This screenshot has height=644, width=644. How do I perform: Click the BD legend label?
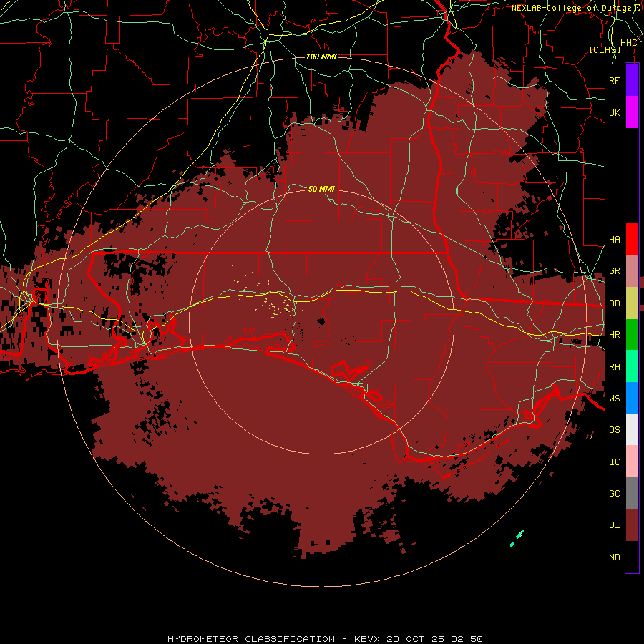[614, 303]
